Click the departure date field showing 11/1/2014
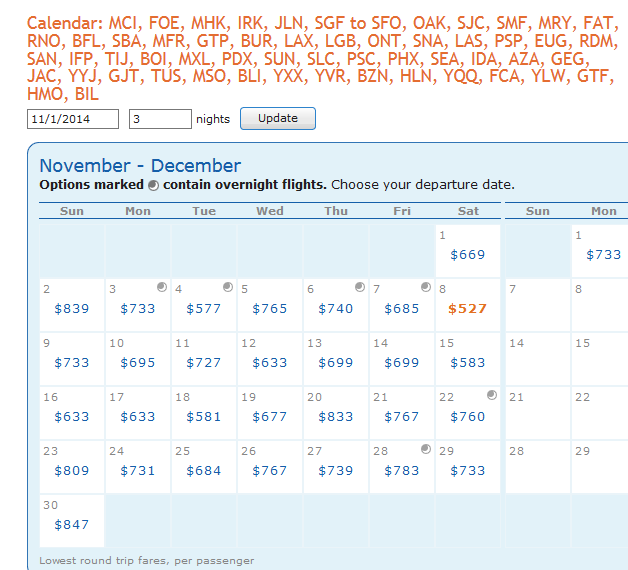Screen dimensions: 628x570 point(73,119)
